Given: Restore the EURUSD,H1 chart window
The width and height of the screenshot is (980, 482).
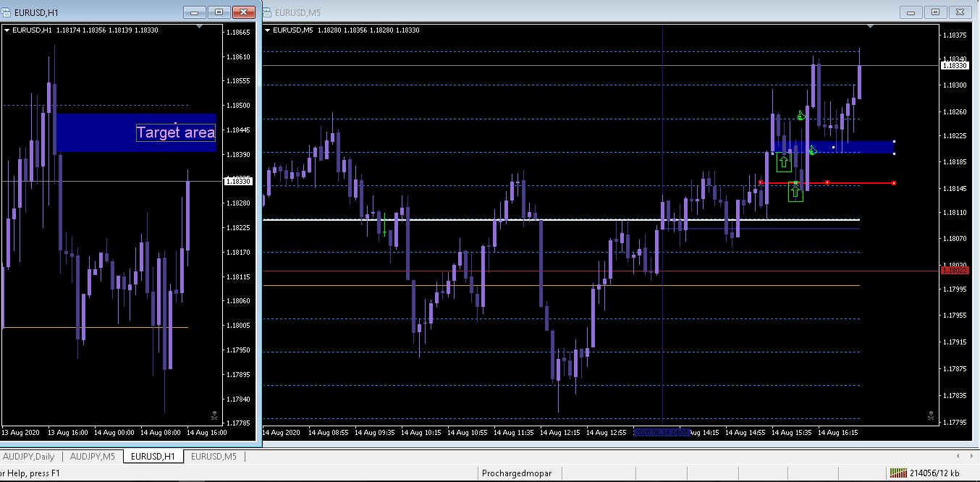Looking at the screenshot, I should [219, 12].
